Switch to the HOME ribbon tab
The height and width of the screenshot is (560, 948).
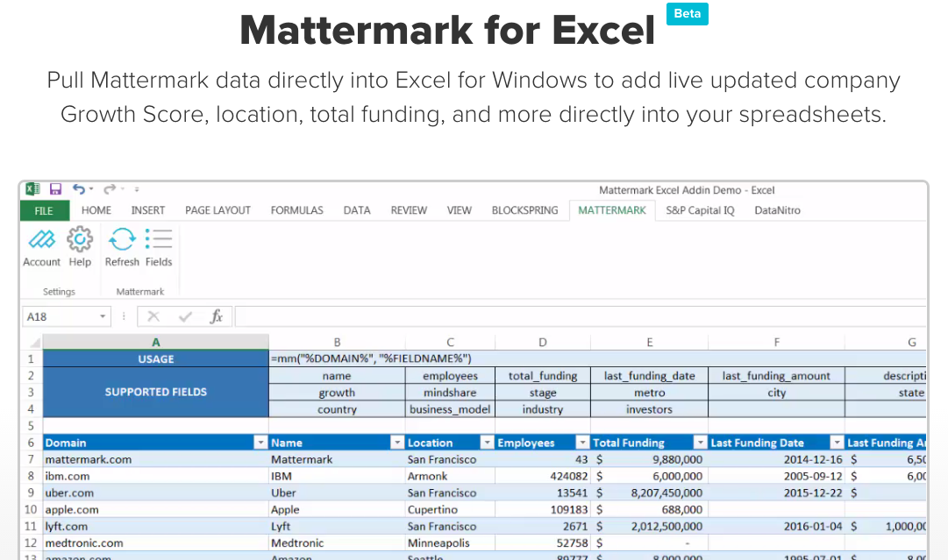click(x=96, y=210)
